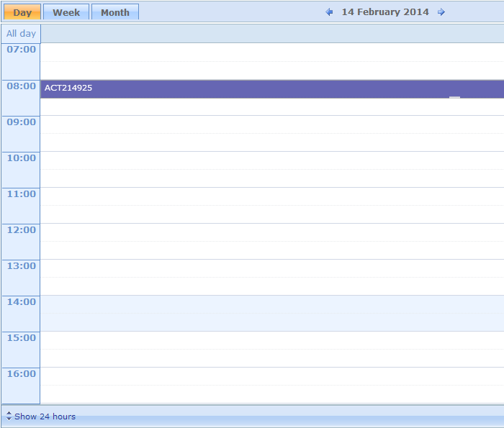Click the 12:00 time label

point(21,230)
